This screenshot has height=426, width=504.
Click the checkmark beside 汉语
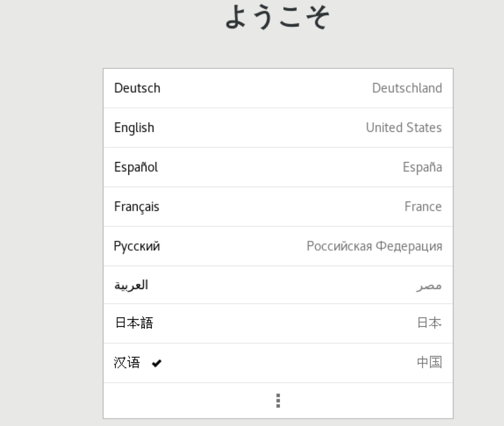pyautogui.click(x=156, y=363)
